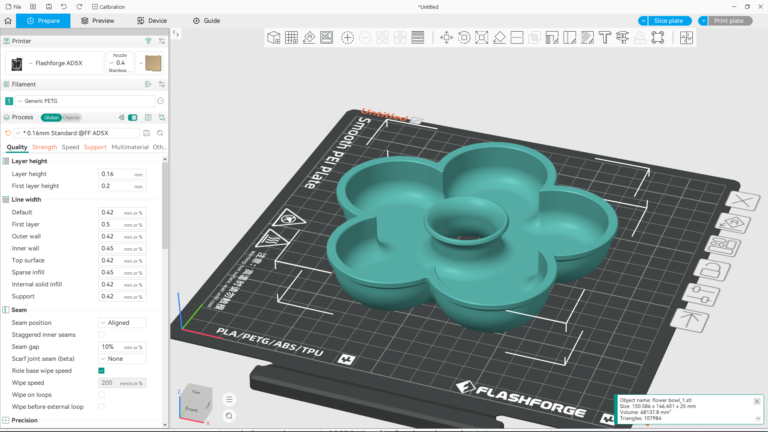The image size is (768, 432).
Task: Click the reset process preset icon
Action: pyautogui.click(x=8, y=133)
